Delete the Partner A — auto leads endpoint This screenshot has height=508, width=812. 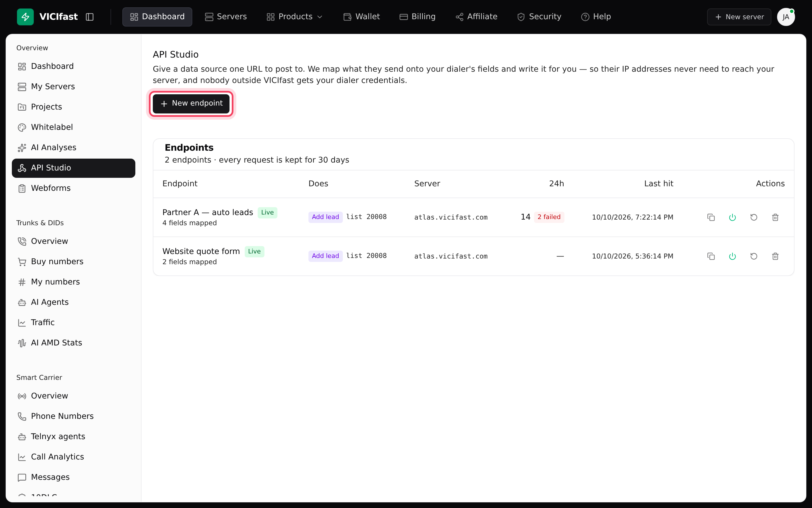[775, 217]
